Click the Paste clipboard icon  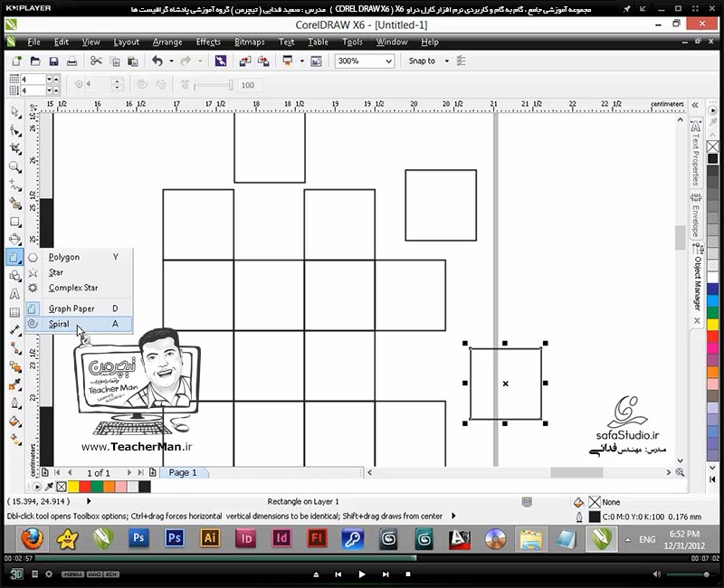(x=132, y=61)
